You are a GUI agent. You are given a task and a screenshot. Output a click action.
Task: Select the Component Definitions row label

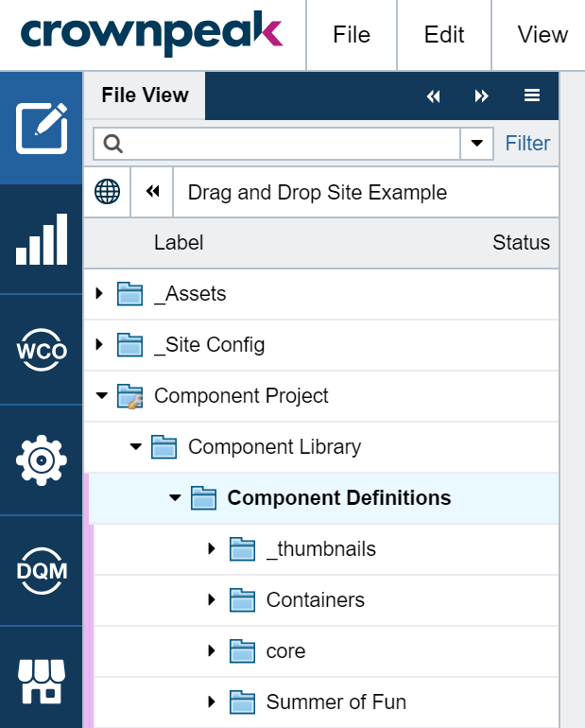[339, 497]
